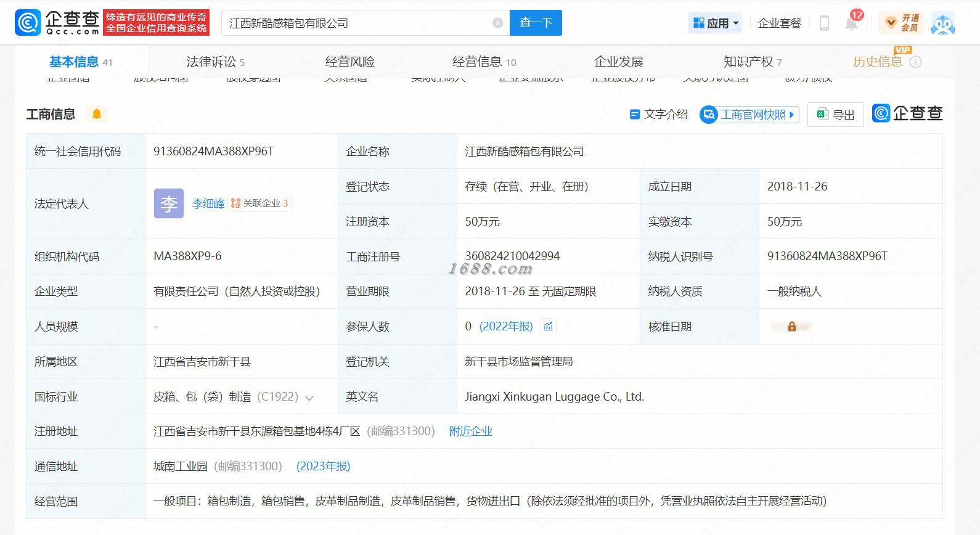Open the 历史信息 VIP tab
Image resolution: width=980 pixels, height=535 pixels.
click(x=878, y=62)
